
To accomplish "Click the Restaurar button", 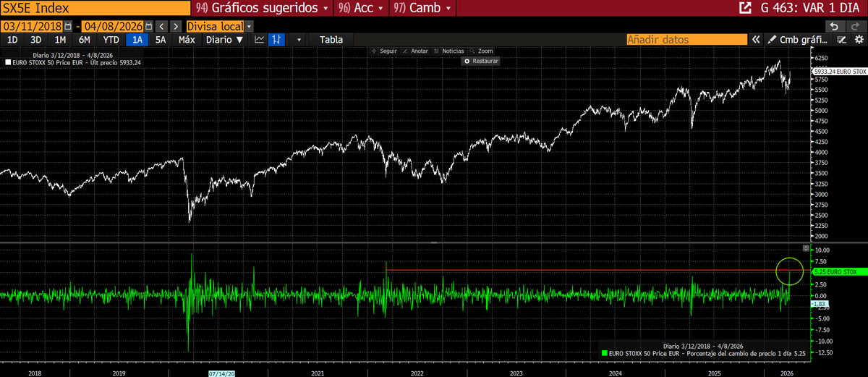I will pyautogui.click(x=481, y=62).
